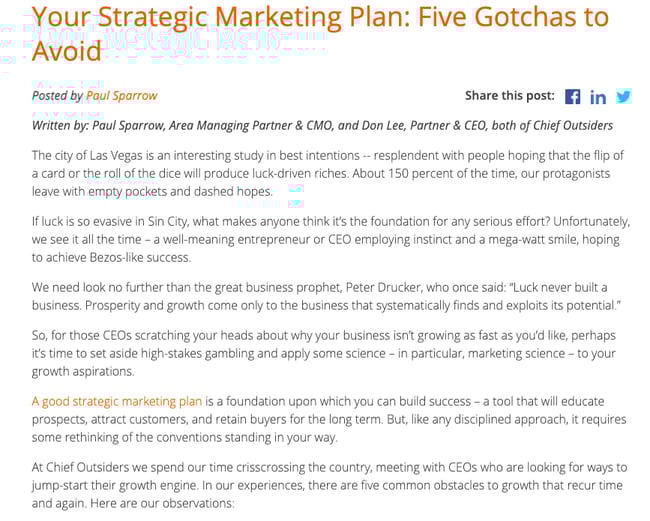Follow the 'A good strategic marketing plan' link
The image size is (650, 521).
[117, 402]
